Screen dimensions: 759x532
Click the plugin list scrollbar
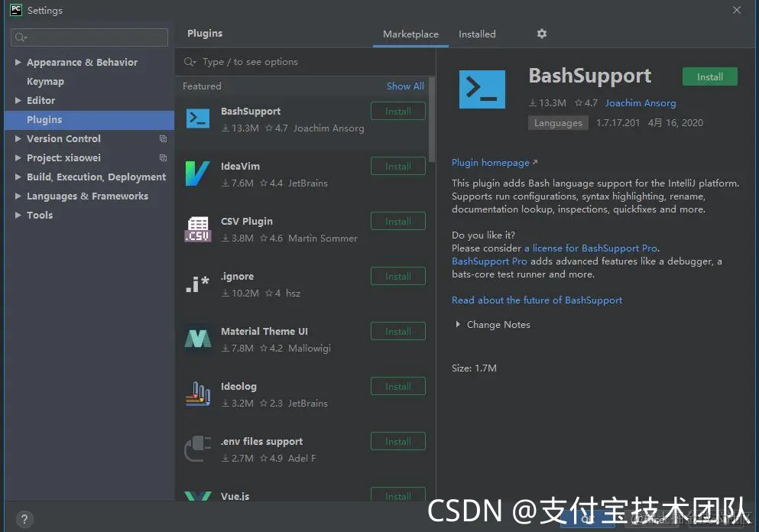pyautogui.click(x=432, y=120)
